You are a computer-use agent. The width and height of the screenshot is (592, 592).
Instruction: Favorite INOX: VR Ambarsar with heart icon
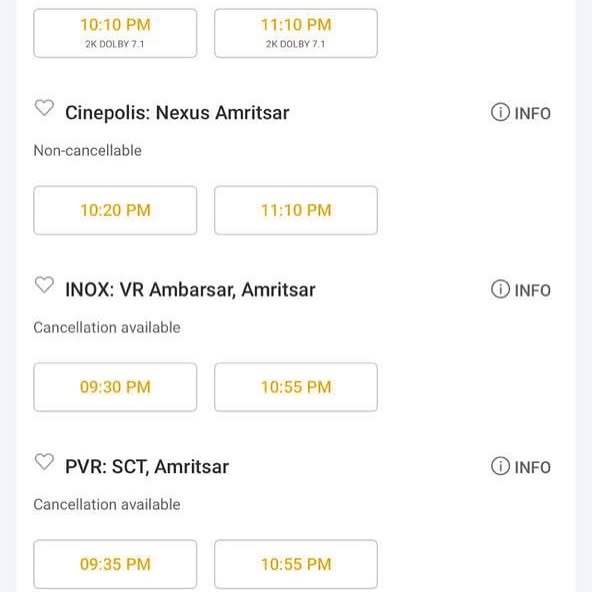tap(44, 285)
